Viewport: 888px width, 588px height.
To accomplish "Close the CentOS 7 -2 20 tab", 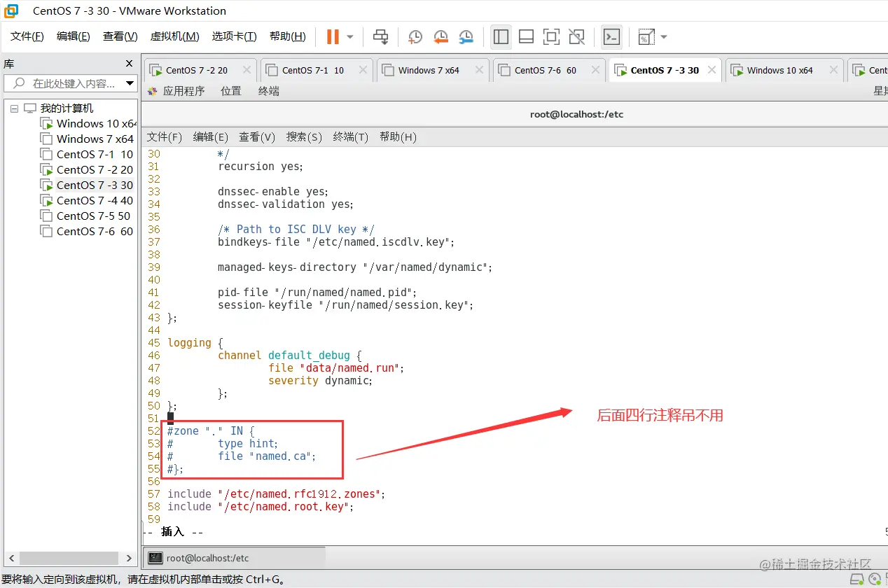I will click(x=247, y=70).
